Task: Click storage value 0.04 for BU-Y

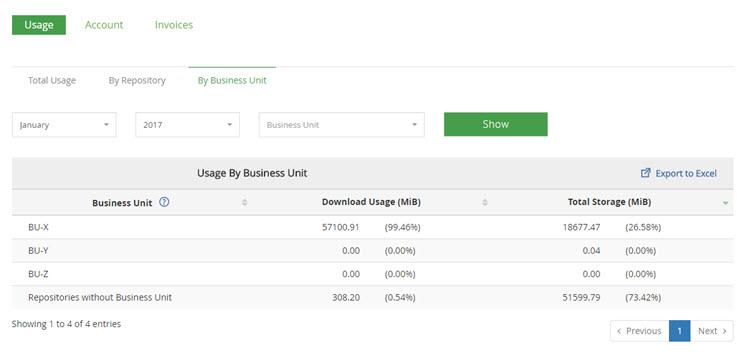Action: click(x=592, y=251)
